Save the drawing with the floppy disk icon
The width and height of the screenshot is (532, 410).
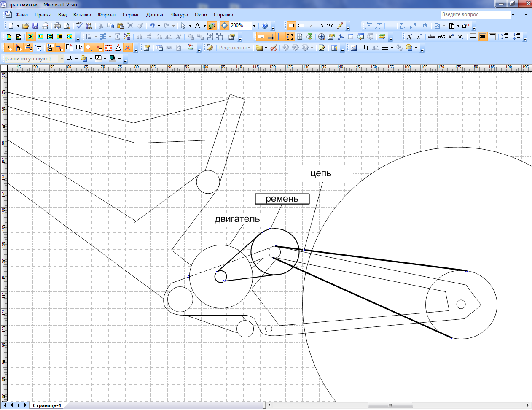35,26
